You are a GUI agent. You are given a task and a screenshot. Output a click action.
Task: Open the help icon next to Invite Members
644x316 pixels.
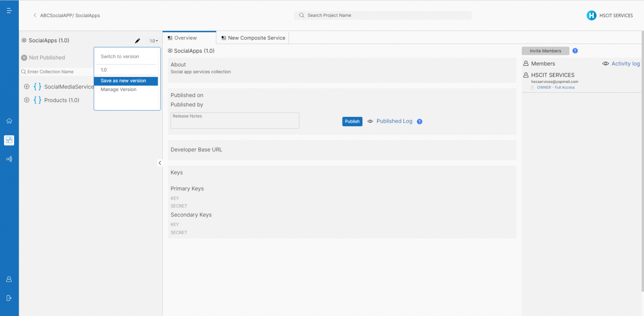pos(575,51)
